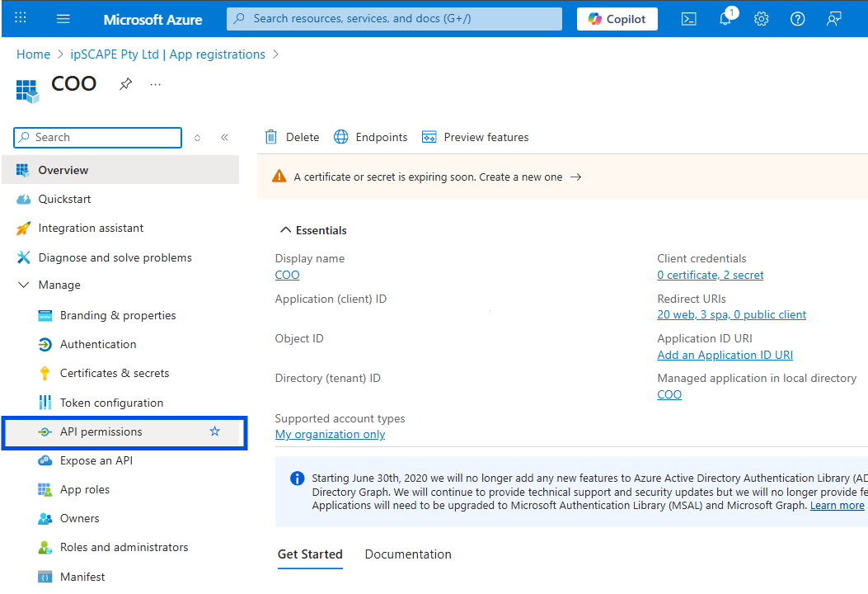
Task: Pin the COO app registration
Action: tap(125, 84)
